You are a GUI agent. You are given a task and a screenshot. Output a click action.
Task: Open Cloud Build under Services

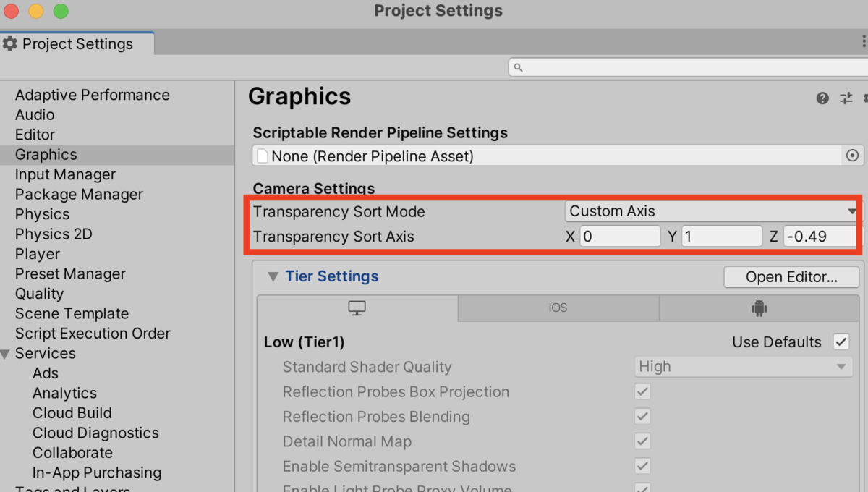pos(72,413)
